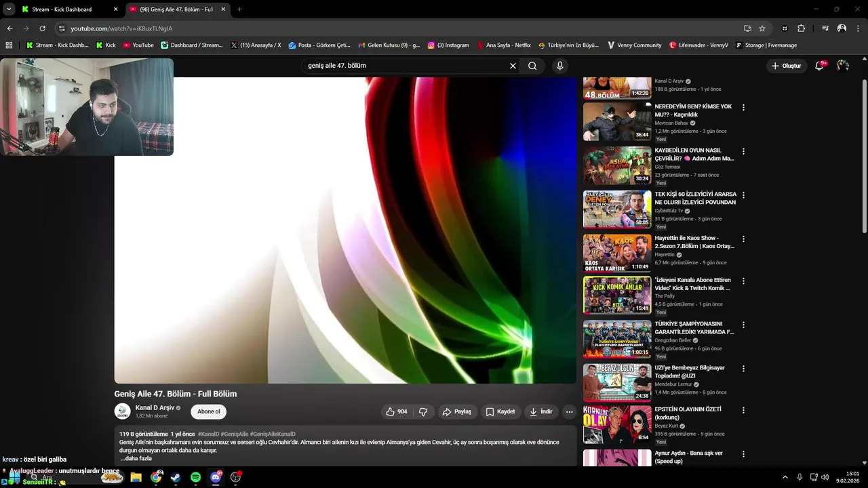Run YouTube search with magnifier icon

pyautogui.click(x=532, y=66)
